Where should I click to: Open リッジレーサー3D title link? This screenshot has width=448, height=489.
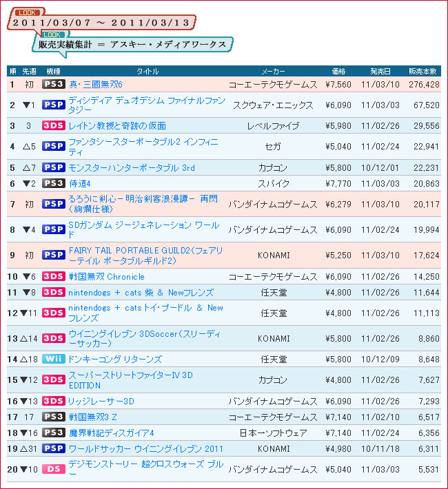pyautogui.click(x=101, y=401)
